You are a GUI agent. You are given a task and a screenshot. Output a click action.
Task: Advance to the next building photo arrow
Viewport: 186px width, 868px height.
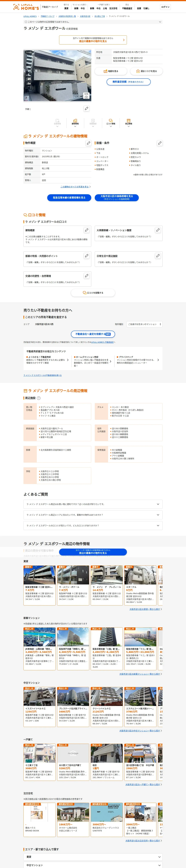point(87,76)
